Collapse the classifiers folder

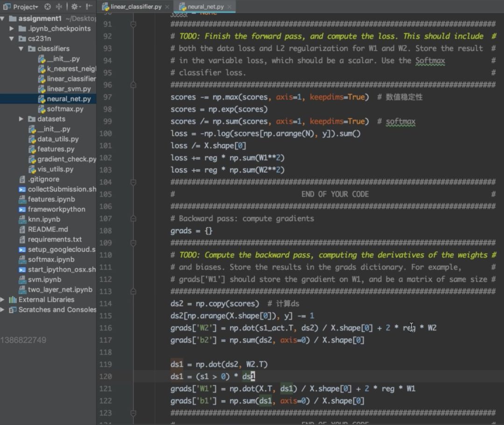pyautogui.click(x=21, y=49)
